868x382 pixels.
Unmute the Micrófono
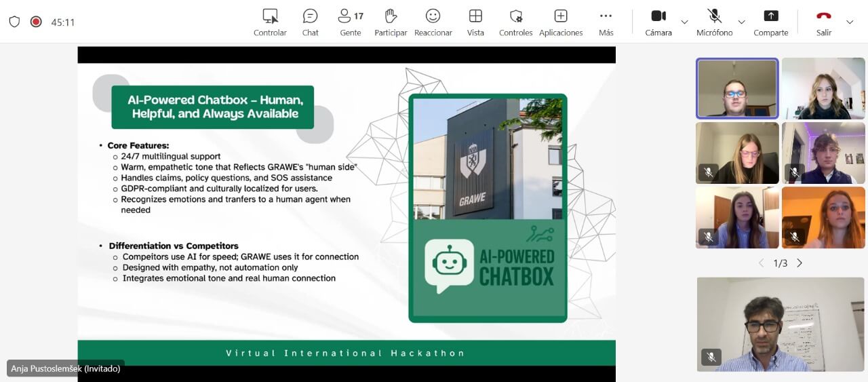pyautogui.click(x=714, y=22)
